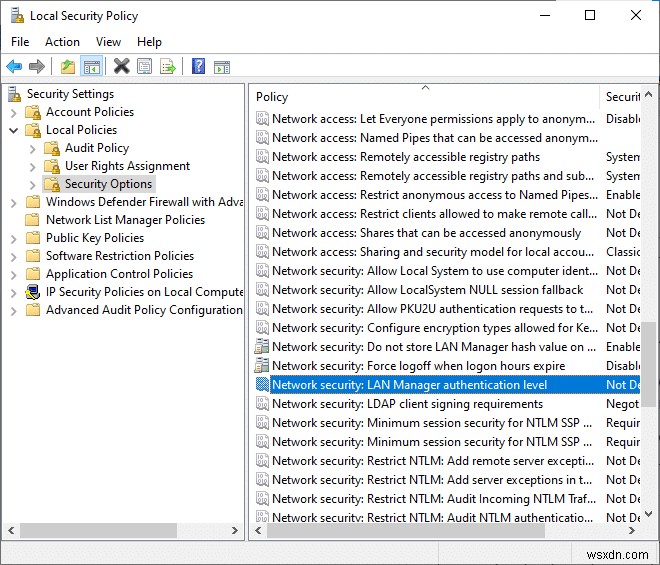Go up one level with folder icon

pyautogui.click(x=68, y=67)
